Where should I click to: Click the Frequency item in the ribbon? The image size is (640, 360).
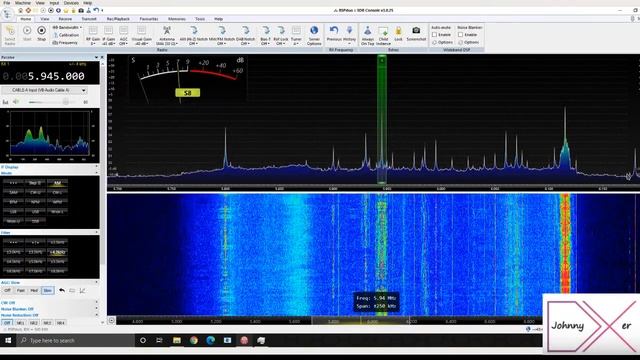[x=65, y=42]
